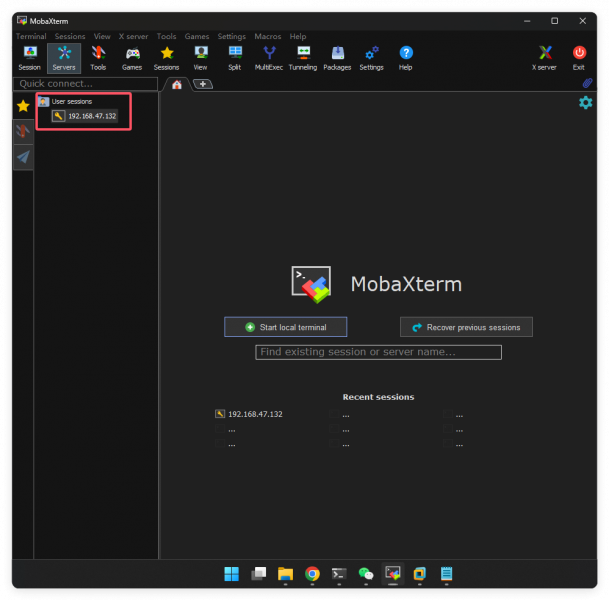Open the View menu
The height and width of the screenshot is (600, 609).
tap(102, 36)
